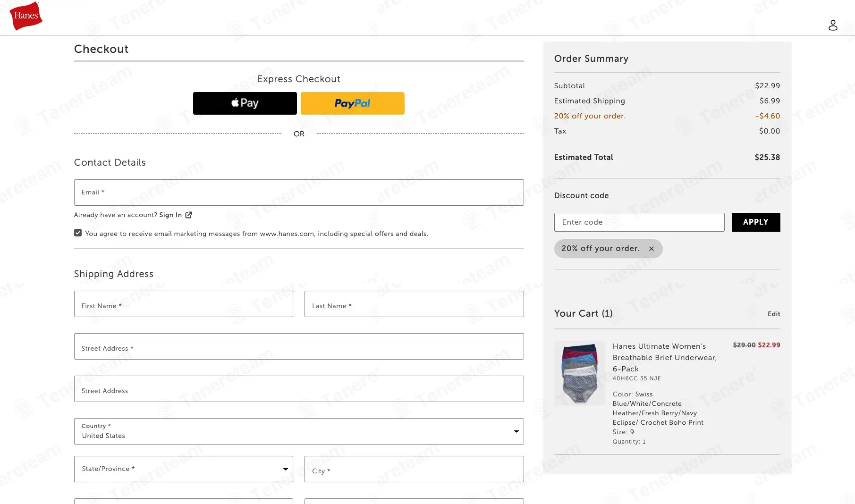Select the Subtotal value $22.99

tap(767, 86)
